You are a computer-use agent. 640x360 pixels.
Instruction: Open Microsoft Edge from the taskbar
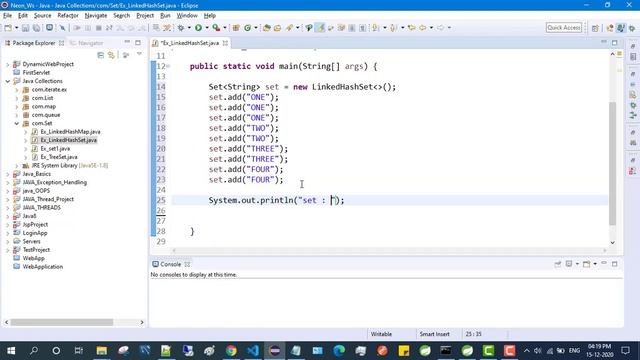point(339,350)
